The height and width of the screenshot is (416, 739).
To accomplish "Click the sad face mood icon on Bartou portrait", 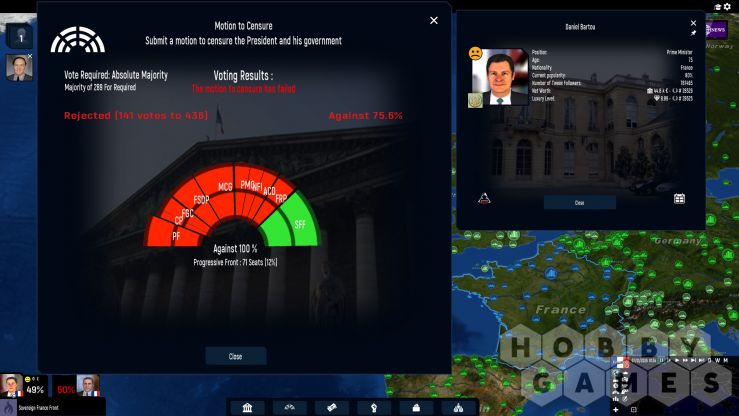I will point(476,53).
